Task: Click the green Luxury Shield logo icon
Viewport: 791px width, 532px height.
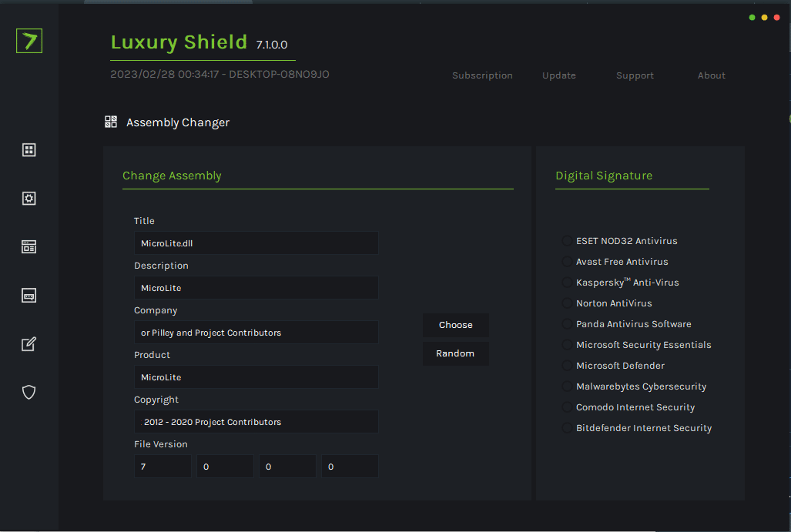Action: click(29, 41)
